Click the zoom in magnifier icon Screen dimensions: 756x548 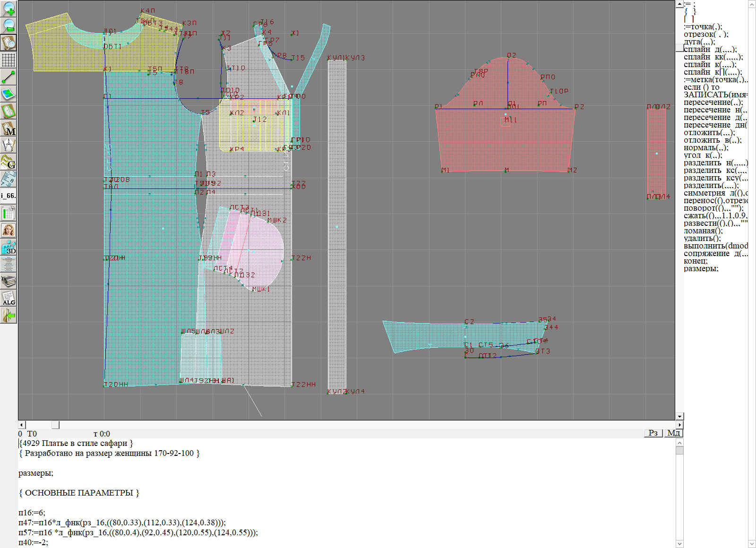pyautogui.click(x=9, y=9)
